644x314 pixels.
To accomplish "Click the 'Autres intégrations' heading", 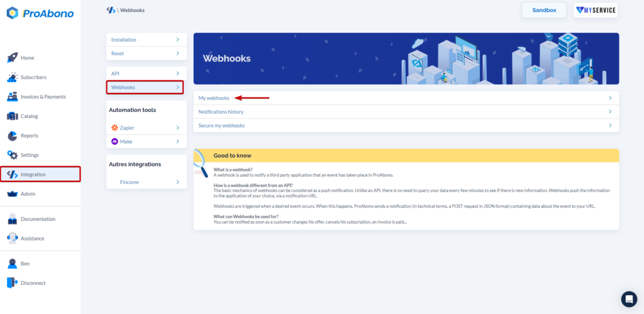I will tap(135, 164).
